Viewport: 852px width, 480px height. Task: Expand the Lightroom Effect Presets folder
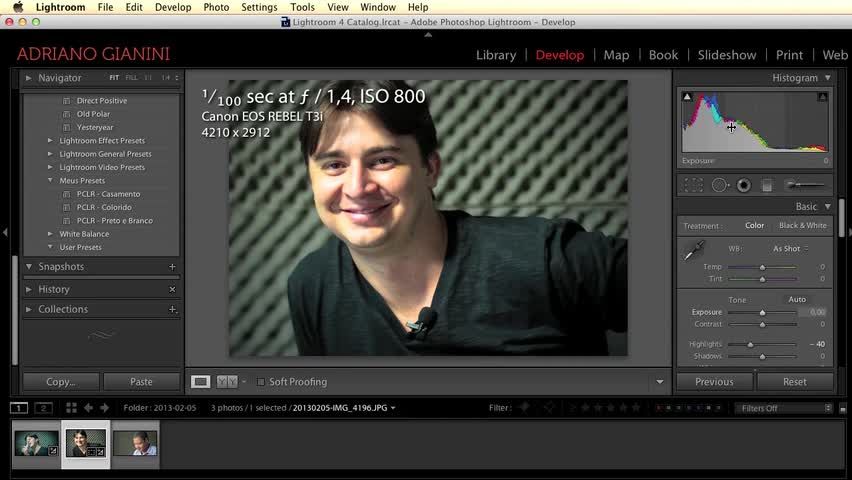coord(50,141)
